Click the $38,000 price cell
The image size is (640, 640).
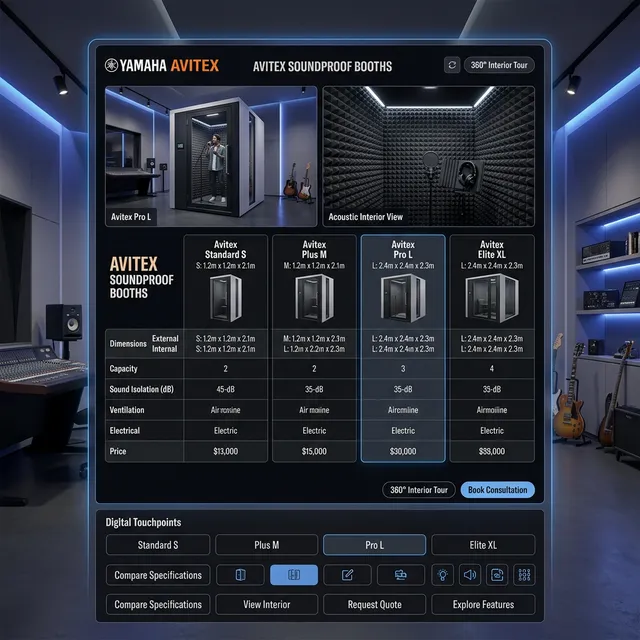coord(492,451)
